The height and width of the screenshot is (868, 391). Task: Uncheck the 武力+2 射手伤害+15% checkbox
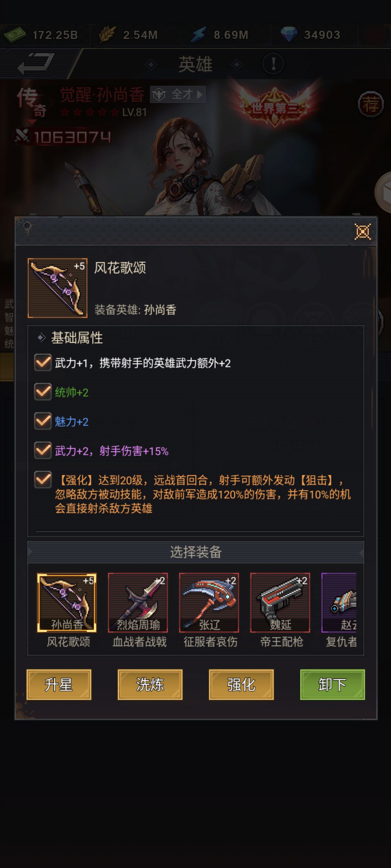(43, 450)
